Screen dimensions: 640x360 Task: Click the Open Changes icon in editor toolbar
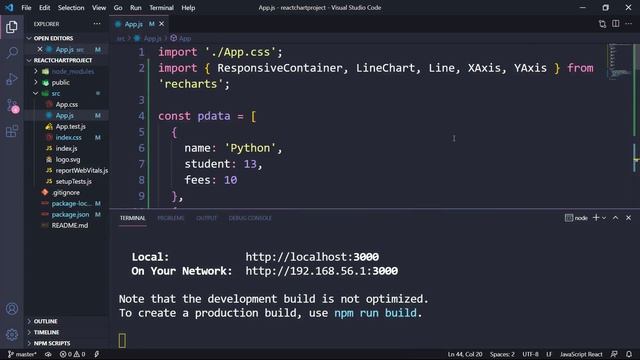[x=602, y=24]
